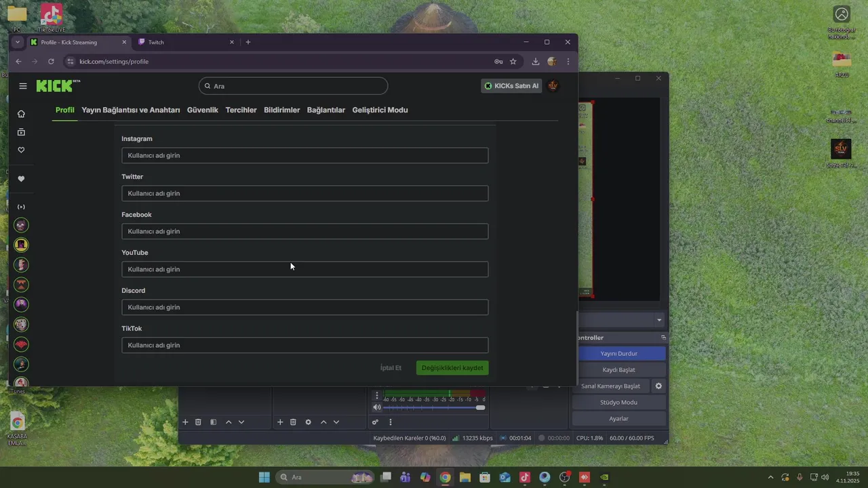The image size is (868, 488).
Task: Click Sanal Kamerayı Başlat in OBS
Action: point(611,386)
